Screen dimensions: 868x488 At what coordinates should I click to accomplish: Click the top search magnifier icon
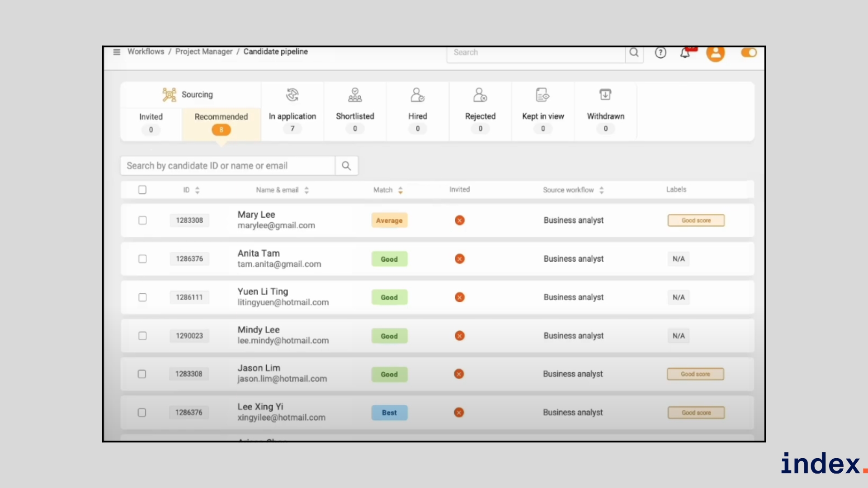point(634,52)
